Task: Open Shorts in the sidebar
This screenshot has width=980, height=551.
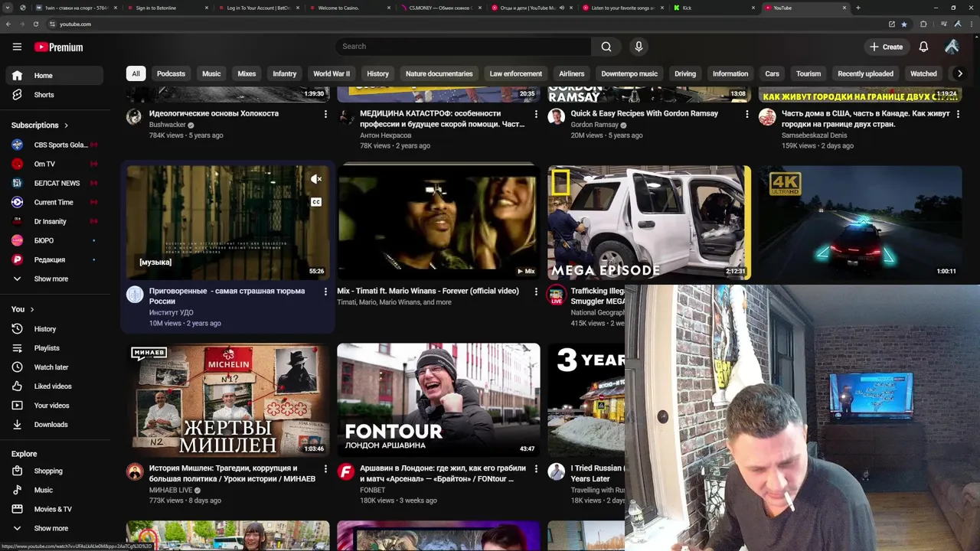Action: [54, 95]
